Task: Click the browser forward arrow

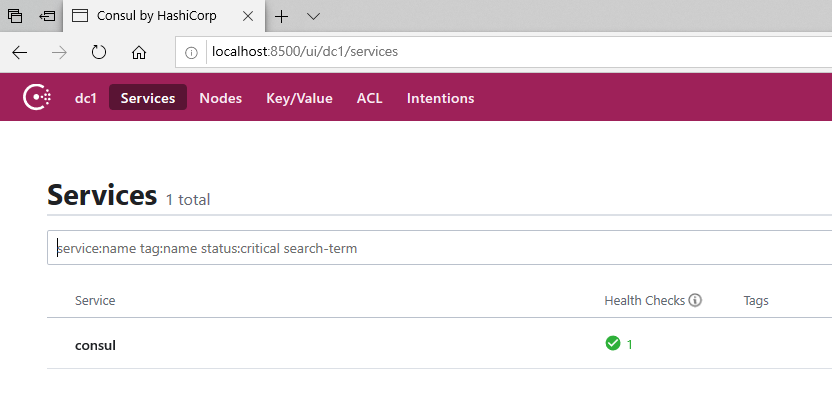Action: [x=59, y=52]
